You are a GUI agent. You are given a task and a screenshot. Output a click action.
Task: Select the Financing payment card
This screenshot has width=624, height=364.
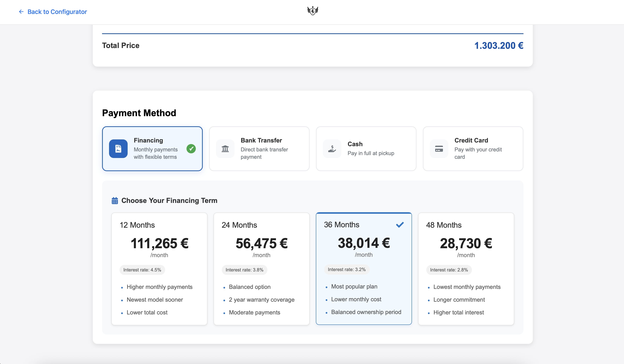(x=152, y=149)
